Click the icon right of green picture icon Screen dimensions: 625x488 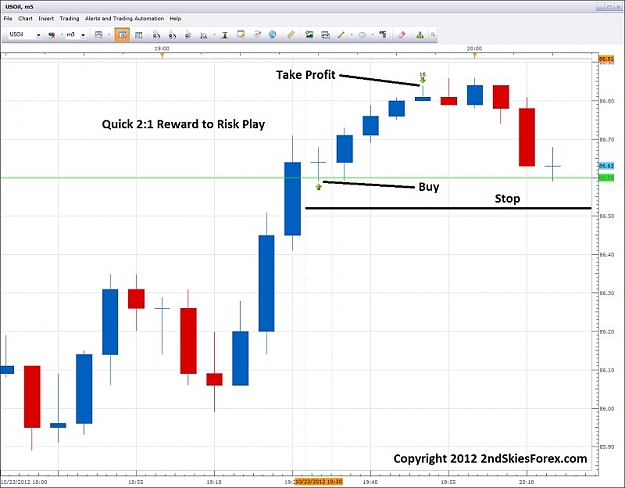pyautogui.click(x=325, y=35)
